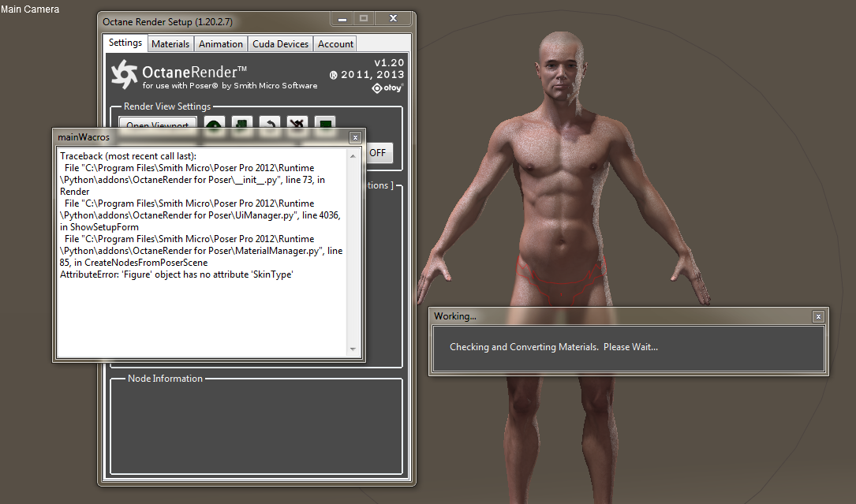Click the Open Viewport button
This screenshot has width=856, height=504.
pyautogui.click(x=157, y=124)
